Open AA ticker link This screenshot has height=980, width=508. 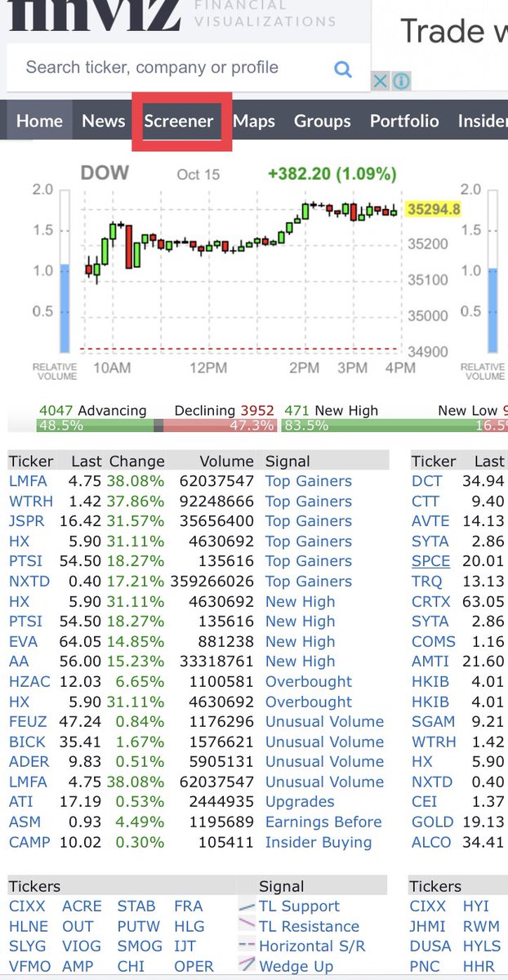(18, 661)
